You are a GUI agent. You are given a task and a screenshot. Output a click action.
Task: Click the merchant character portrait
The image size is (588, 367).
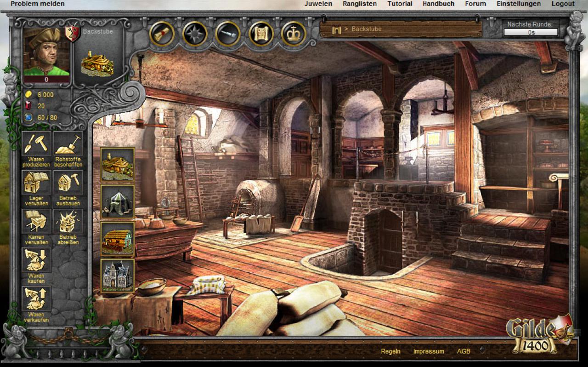[x=46, y=52]
